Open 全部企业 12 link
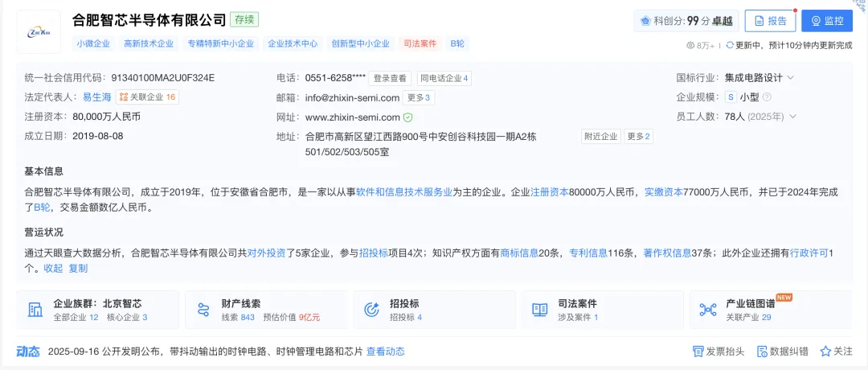Image resolution: width=868 pixels, height=370 pixels. coord(76,318)
